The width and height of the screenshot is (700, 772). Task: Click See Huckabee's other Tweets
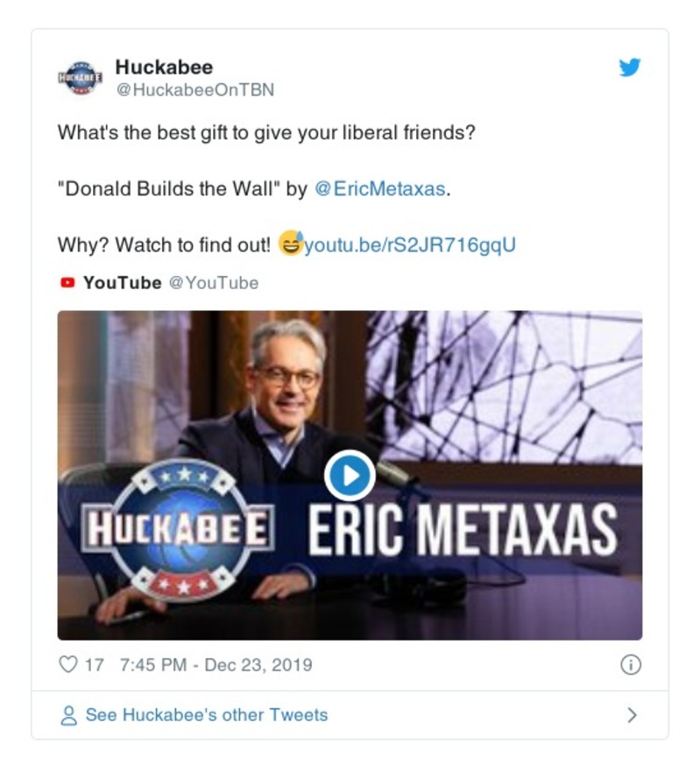coord(207,715)
